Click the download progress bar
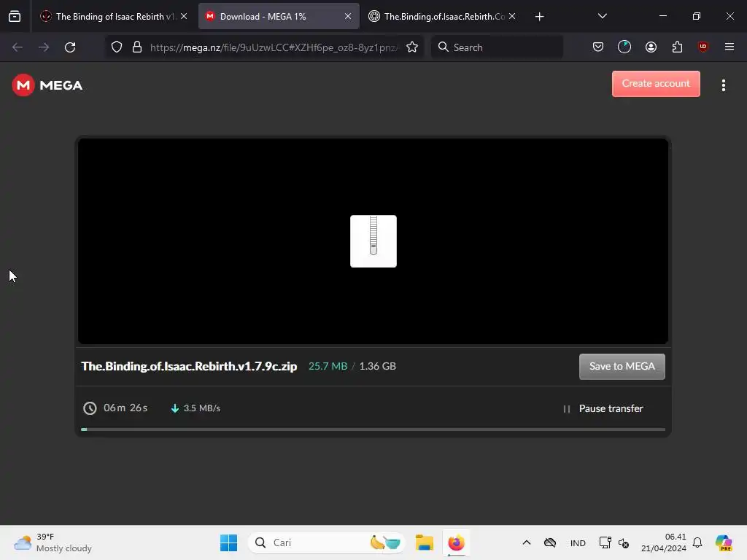The width and height of the screenshot is (747, 560). (373, 429)
